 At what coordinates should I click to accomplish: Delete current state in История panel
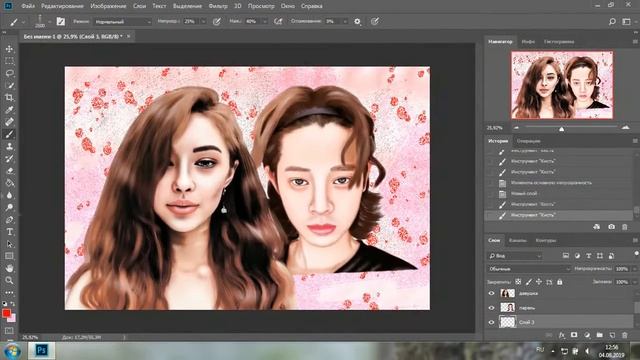click(x=624, y=227)
